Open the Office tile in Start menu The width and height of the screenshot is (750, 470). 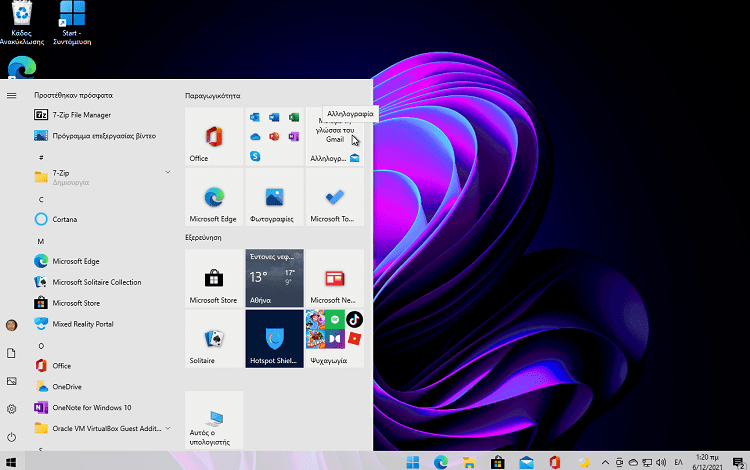point(214,136)
